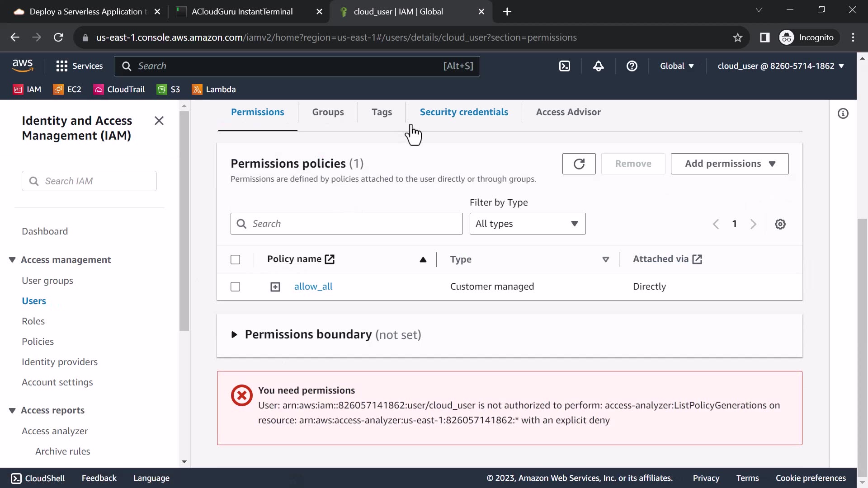Viewport: 868px width, 488px height.
Task: Click the refresh policies button
Action: 579,164
